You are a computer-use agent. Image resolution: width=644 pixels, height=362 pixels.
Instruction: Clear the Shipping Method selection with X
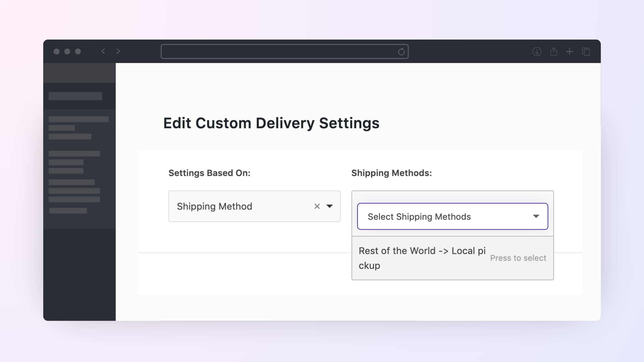pos(317,206)
